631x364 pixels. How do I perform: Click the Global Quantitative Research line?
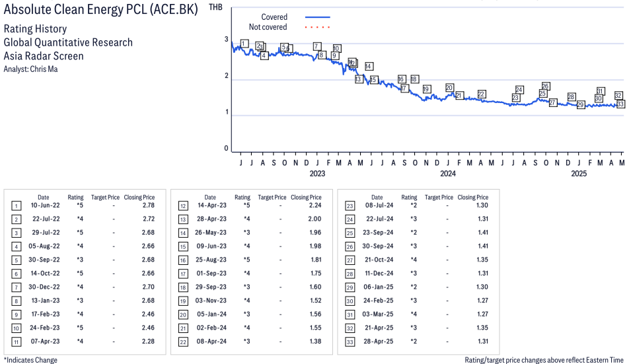68,43
